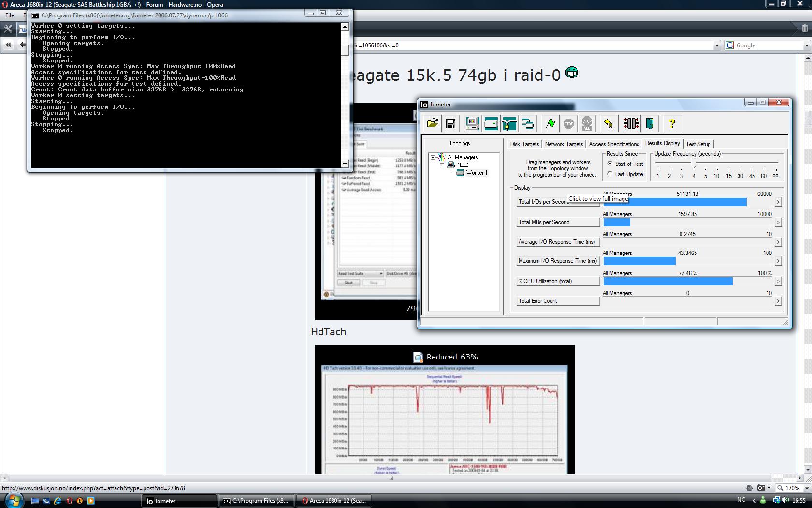Toggle fit-to-width icon in Opera status bar
812x508 pixels.
pyautogui.click(x=749, y=488)
